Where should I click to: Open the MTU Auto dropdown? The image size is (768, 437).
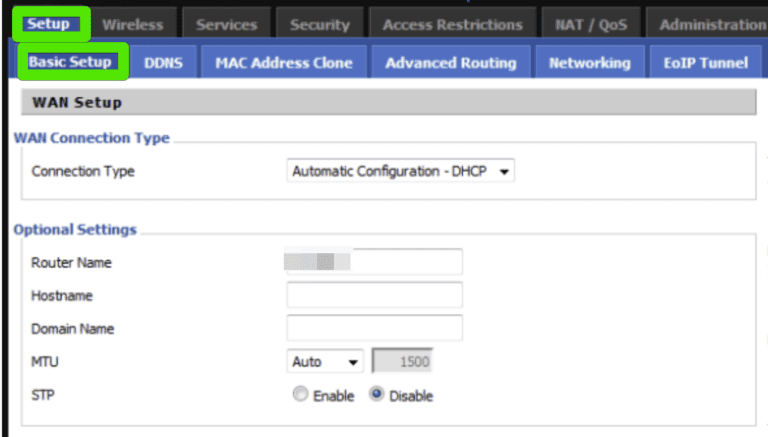coord(326,362)
